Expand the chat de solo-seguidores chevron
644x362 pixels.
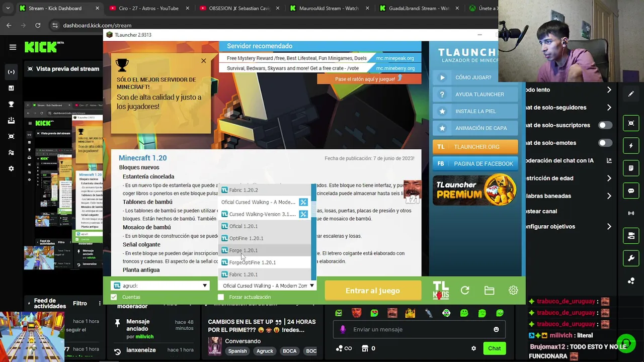[609, 108]
